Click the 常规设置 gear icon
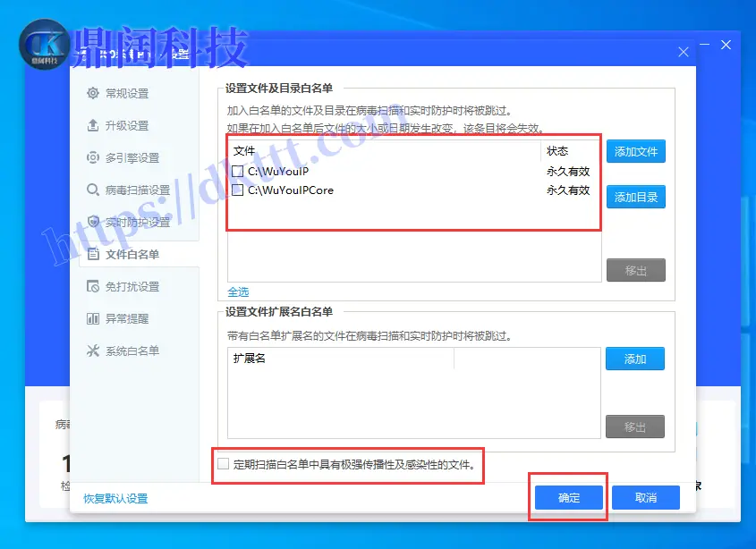Viewport: 756px width, 549px height. 93,93
